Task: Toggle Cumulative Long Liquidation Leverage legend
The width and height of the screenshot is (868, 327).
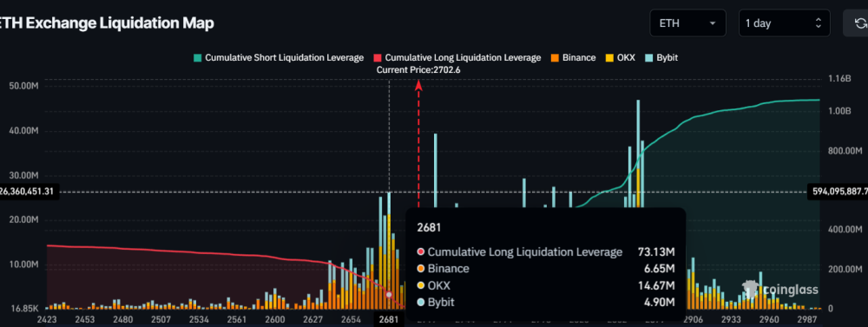Action: (457, 57)
